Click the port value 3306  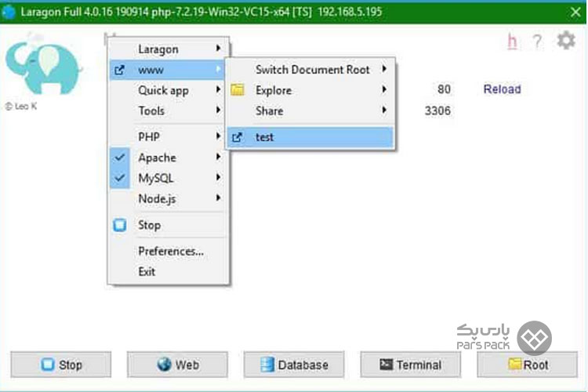pos(437,111)
